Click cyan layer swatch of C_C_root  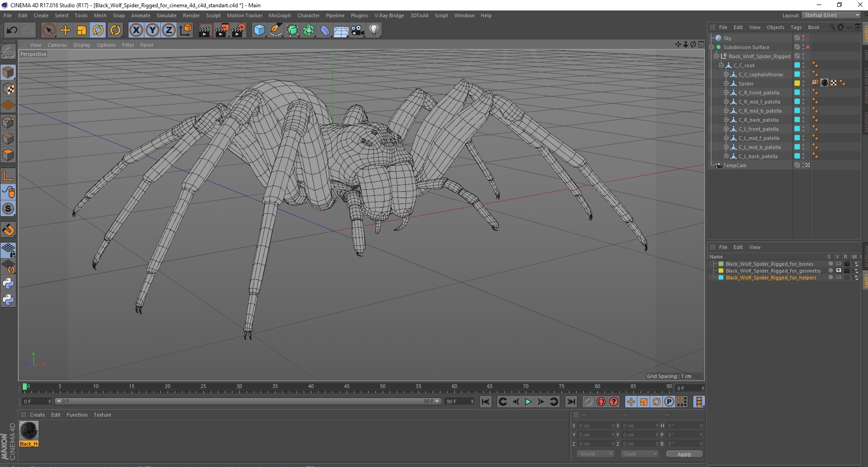pyautogui.click(x=797, y=65)
